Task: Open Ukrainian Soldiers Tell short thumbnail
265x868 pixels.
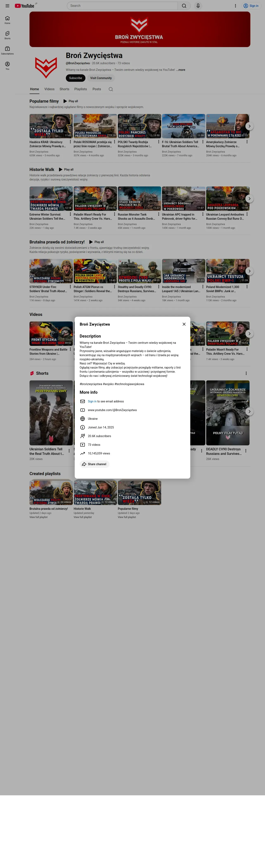Action: (51, 413)
